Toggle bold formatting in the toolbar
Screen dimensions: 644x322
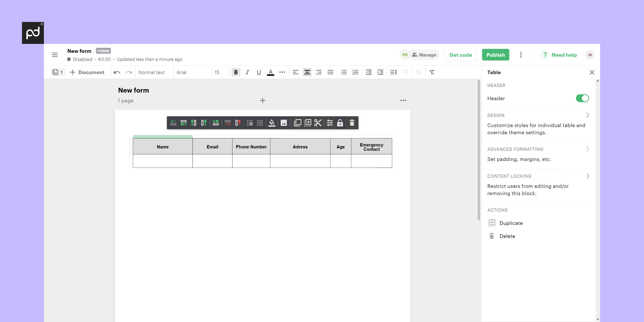point(236,72)
